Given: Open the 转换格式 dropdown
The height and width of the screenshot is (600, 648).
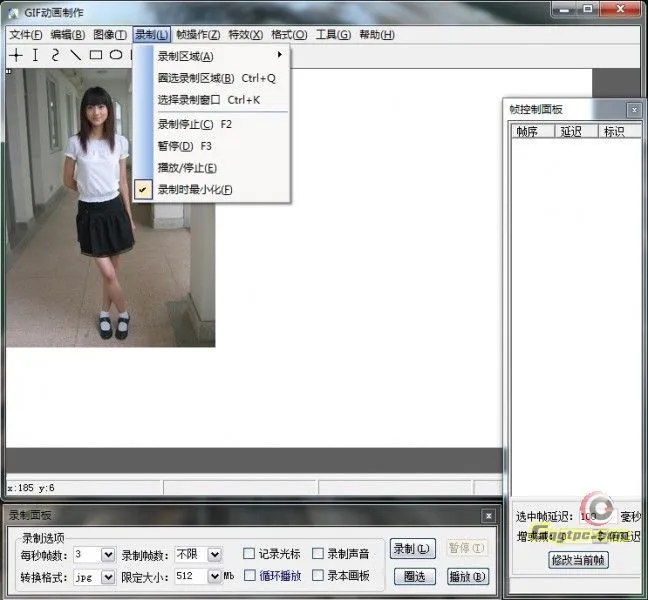Looking at the screenshot, I should pos(108,576).
